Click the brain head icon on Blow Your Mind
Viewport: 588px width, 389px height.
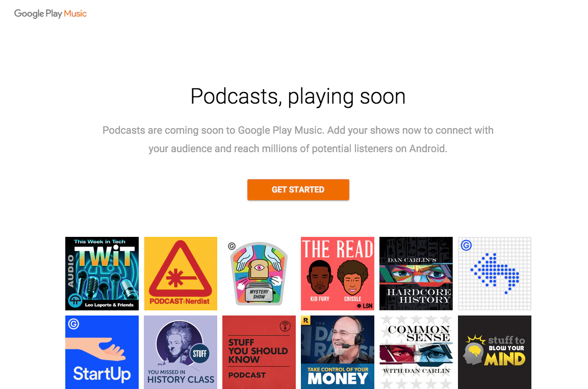tap(474, 350)
